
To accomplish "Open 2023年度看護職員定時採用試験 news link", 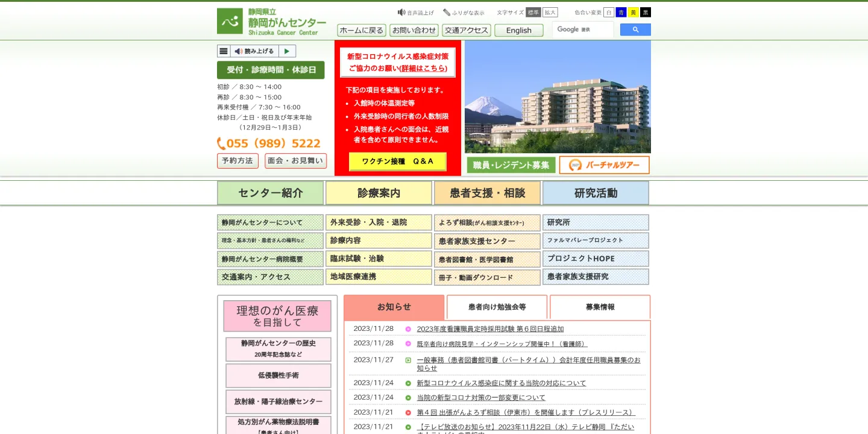I will 491,329.
